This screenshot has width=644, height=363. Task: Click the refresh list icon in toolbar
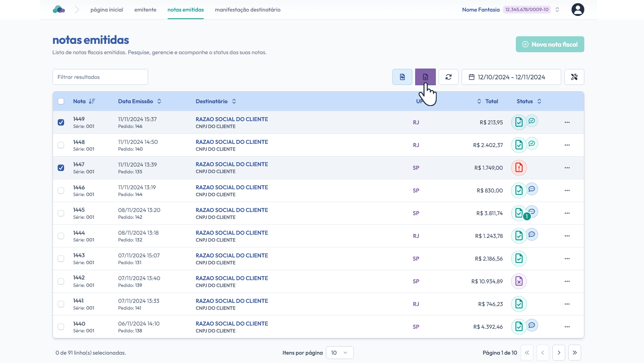(448, 77)
